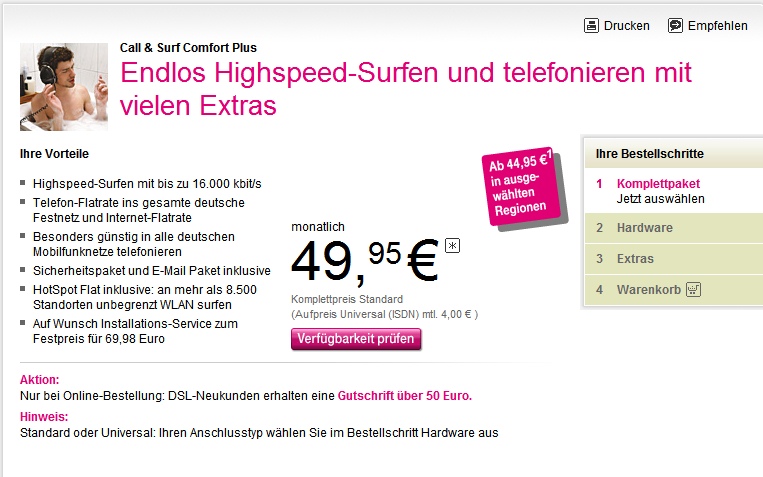
Task: Open the Drucken print link
Action: click(x=626, y=26)
